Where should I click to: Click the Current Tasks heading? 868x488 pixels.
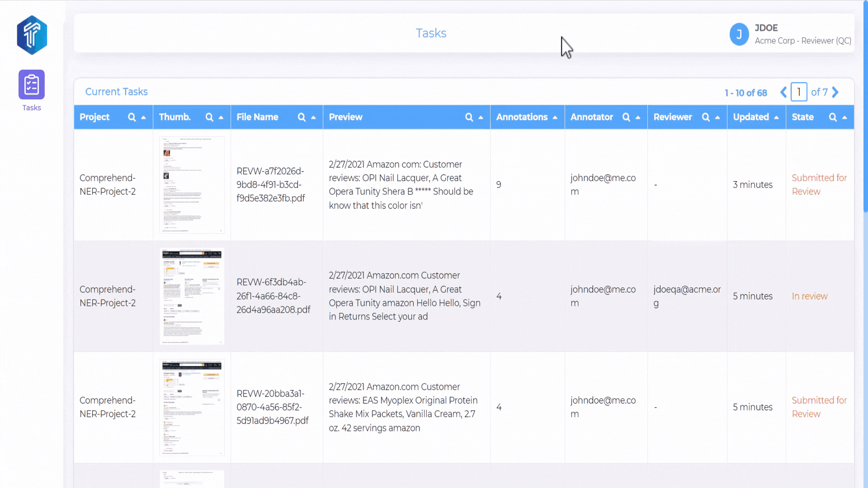pyautogui.click(x=117, y=92)
